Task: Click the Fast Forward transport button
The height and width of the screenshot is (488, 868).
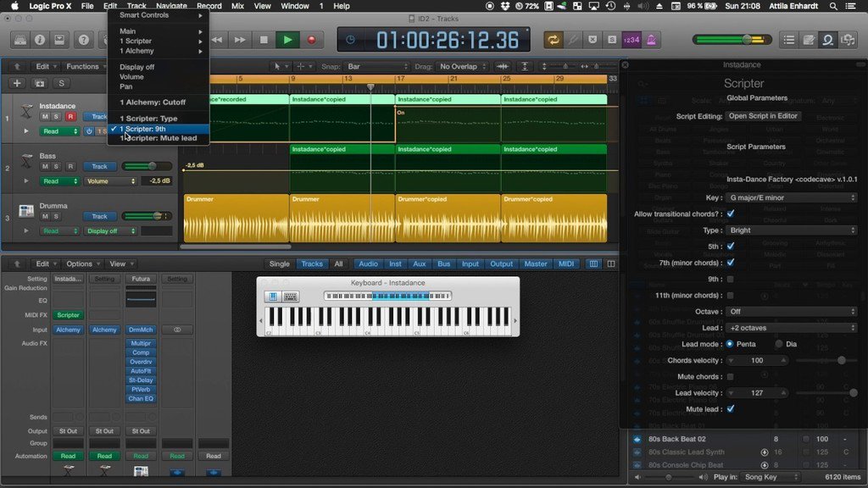Action: (x=240, y=40)
